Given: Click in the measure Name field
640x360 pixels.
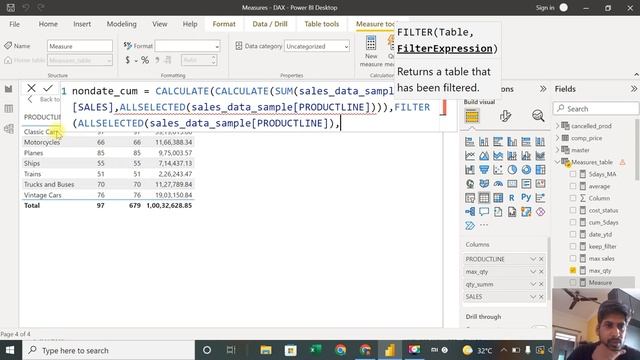Looking at the screenshot, I should (80, 46).
